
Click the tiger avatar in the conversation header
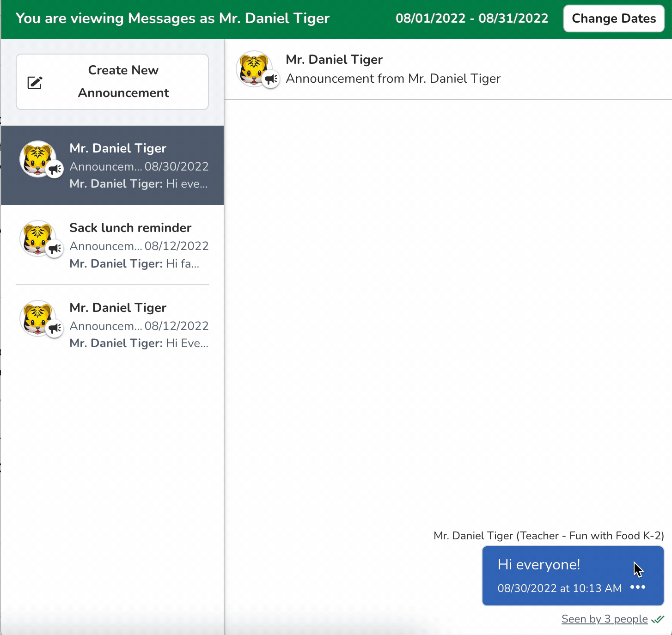point(252,68)
